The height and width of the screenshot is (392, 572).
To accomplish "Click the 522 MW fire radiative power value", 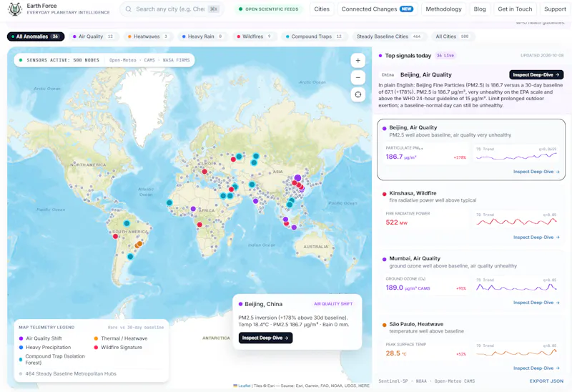I will (x=397, y=222).
